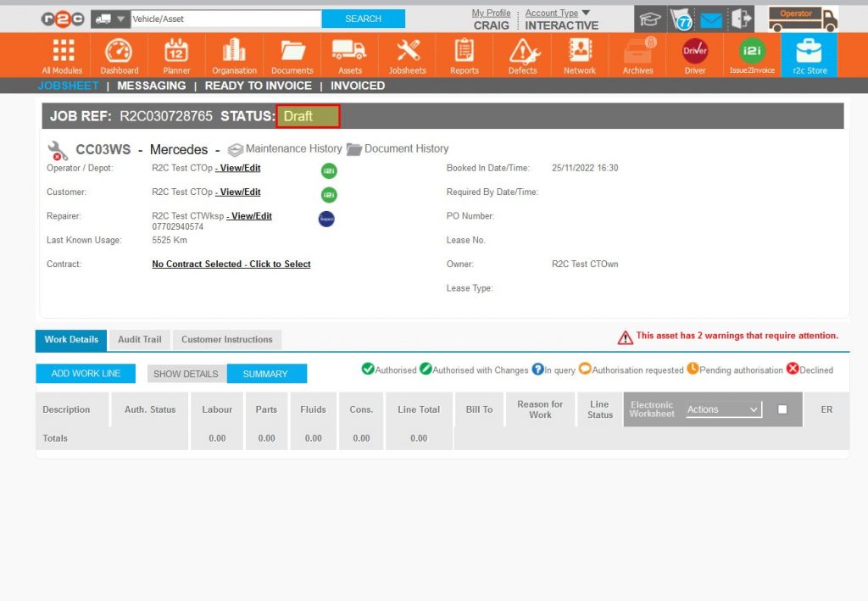Switch to the Audit Trail tab

tap(139, 339)
